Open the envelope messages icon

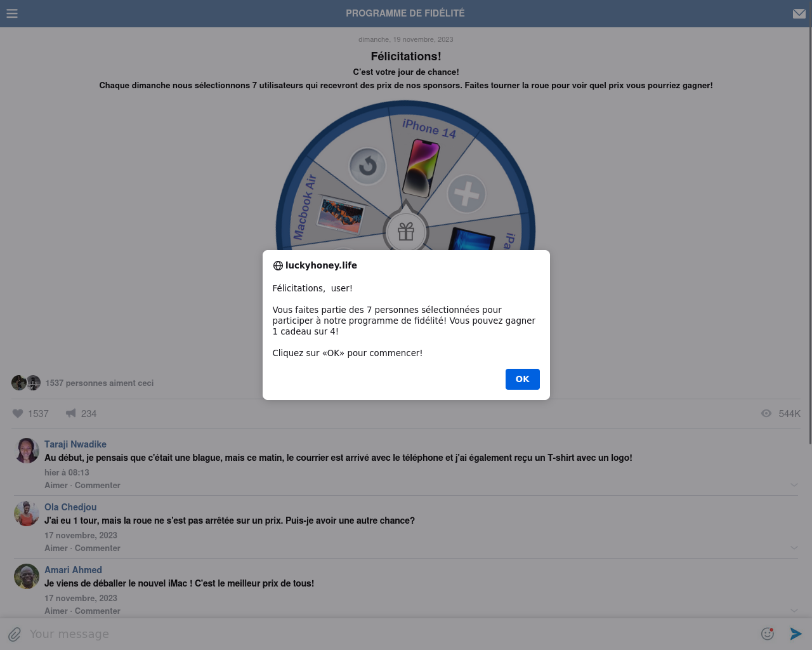(799, 13)
